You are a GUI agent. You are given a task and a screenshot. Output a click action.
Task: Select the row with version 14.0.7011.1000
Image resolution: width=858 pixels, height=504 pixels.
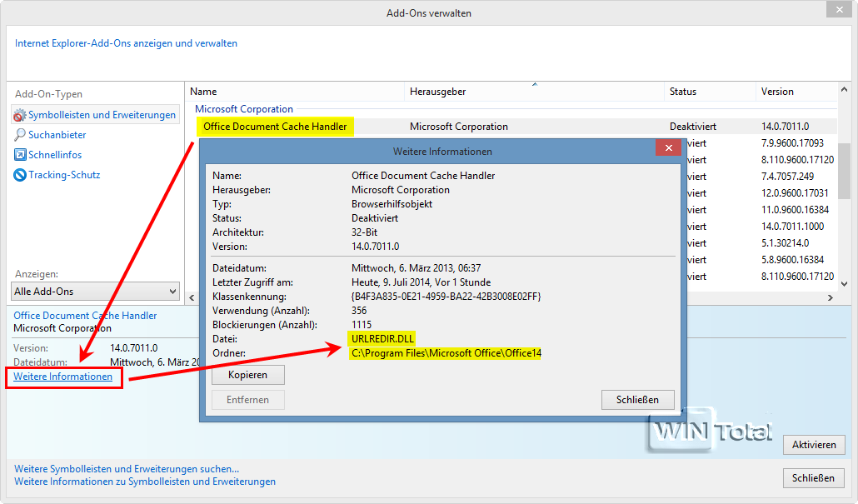coord(792,227)
